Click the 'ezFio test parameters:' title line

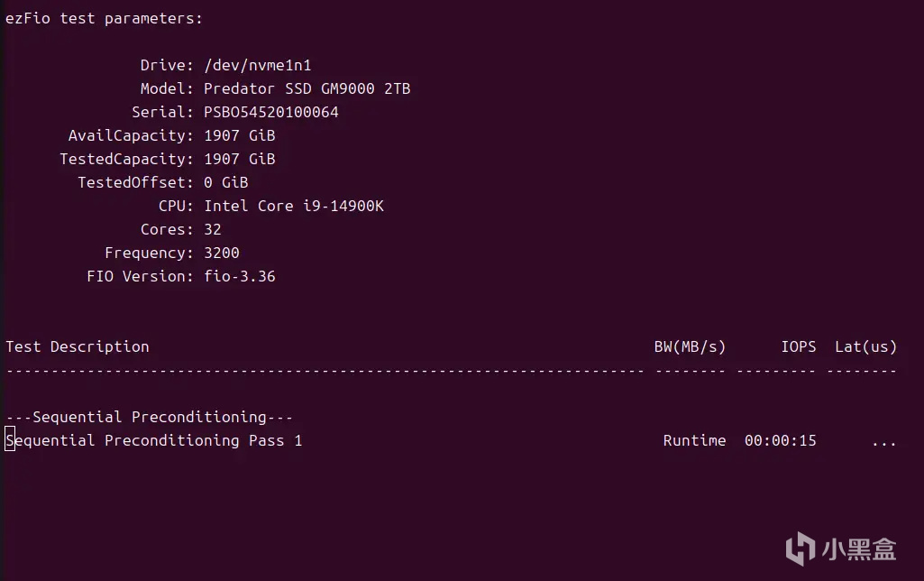[105, 18]
